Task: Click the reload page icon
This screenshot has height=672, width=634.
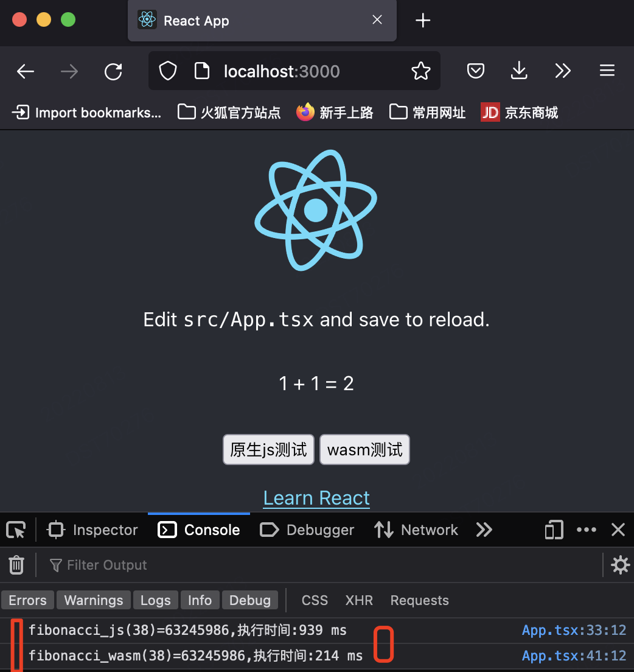Action: pyautogui.click(x=113, y=72)
